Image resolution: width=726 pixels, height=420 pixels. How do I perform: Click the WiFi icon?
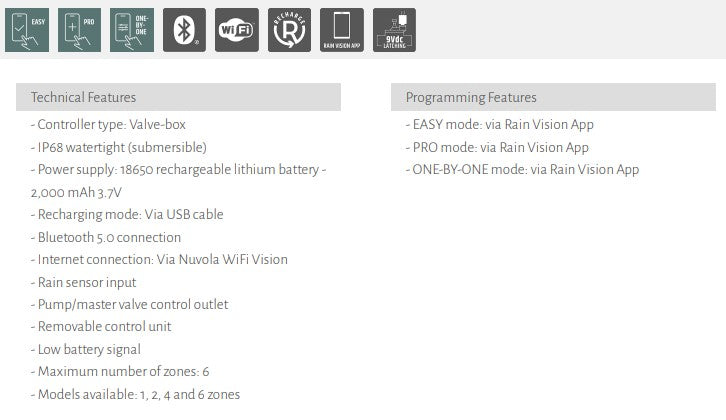pyautogui.click(x=237, y=30)
